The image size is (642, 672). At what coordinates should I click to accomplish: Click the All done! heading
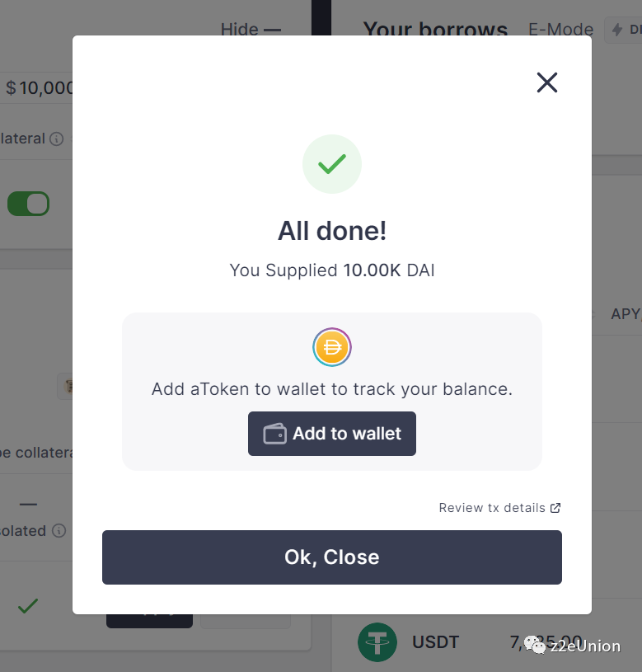tap(332, 231)
